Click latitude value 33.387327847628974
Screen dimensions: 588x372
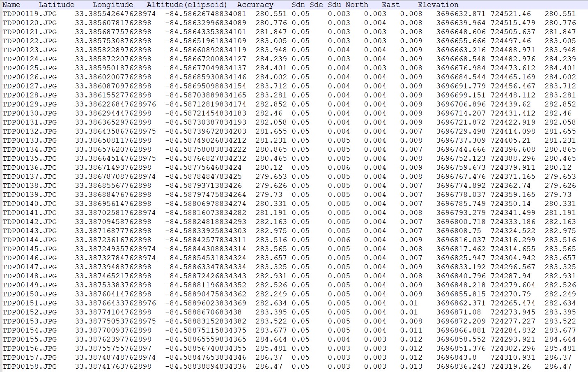pyautogui.click(x=115, y=258)
